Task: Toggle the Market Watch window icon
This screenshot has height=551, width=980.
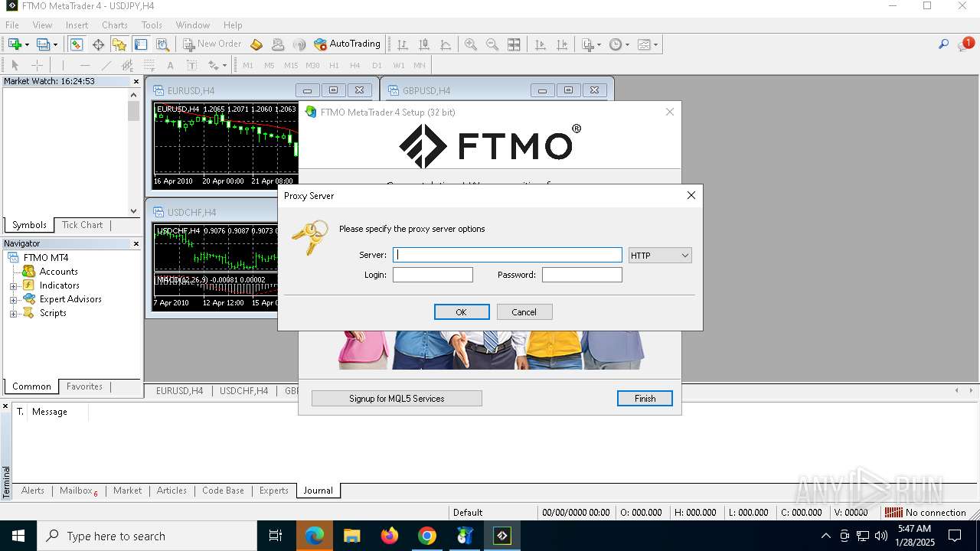Action: (x=77, y=44)
